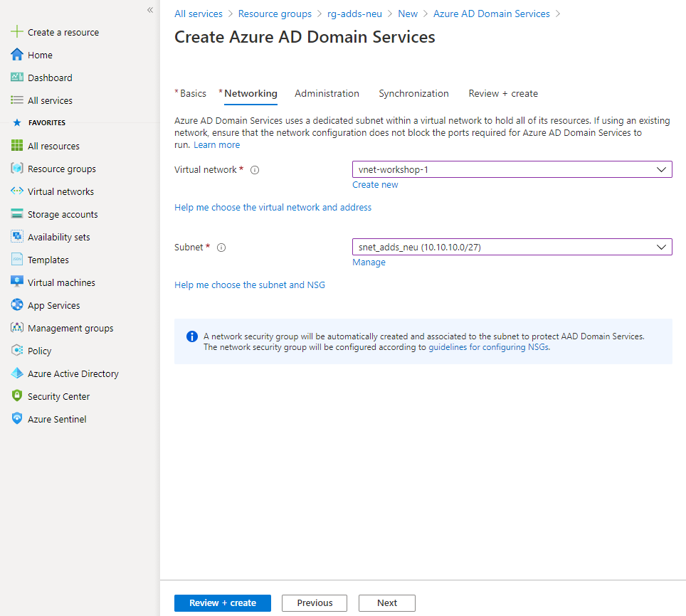Viewport: 686px width, 616px height.
Task: Open Help me choose the virtual network link
Action: 273,207
